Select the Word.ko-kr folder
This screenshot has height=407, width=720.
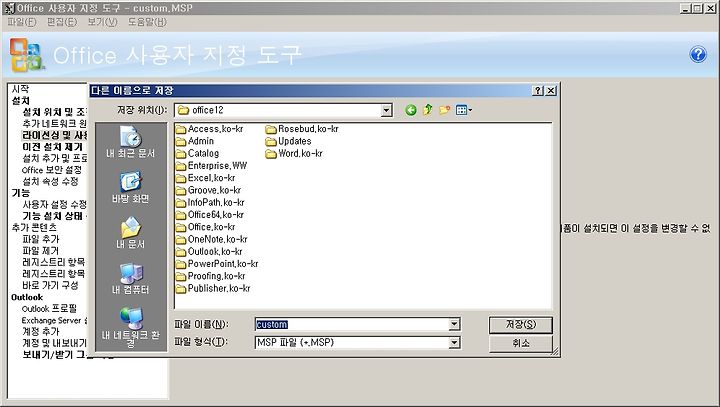(294, 153)
